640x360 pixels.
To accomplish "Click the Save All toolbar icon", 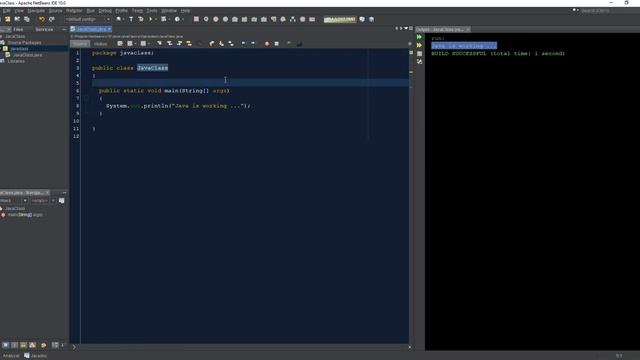I will [27, 19].
